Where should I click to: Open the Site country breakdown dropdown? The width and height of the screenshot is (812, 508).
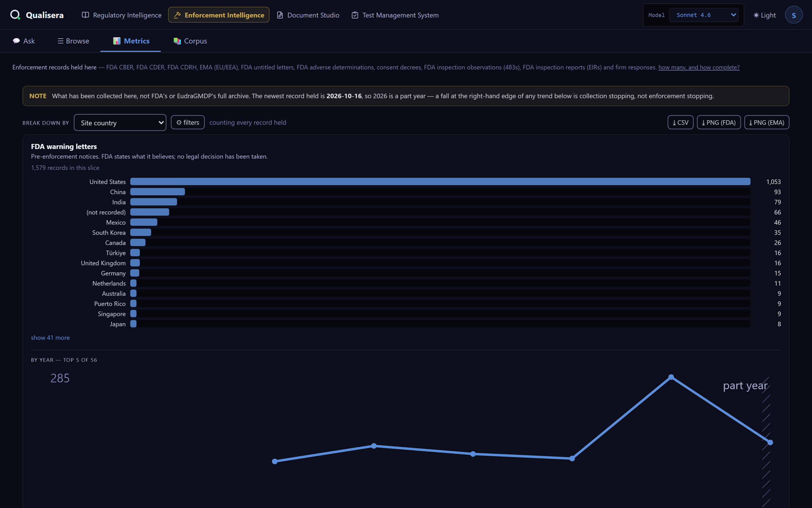point(120,123)
